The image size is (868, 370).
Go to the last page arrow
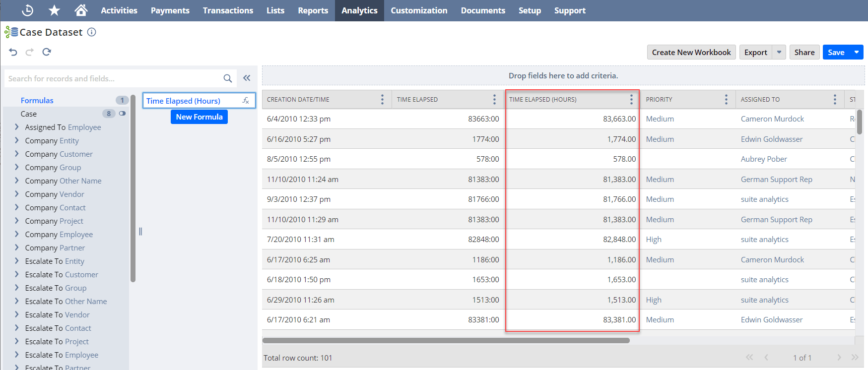click(x=855, y=358)
